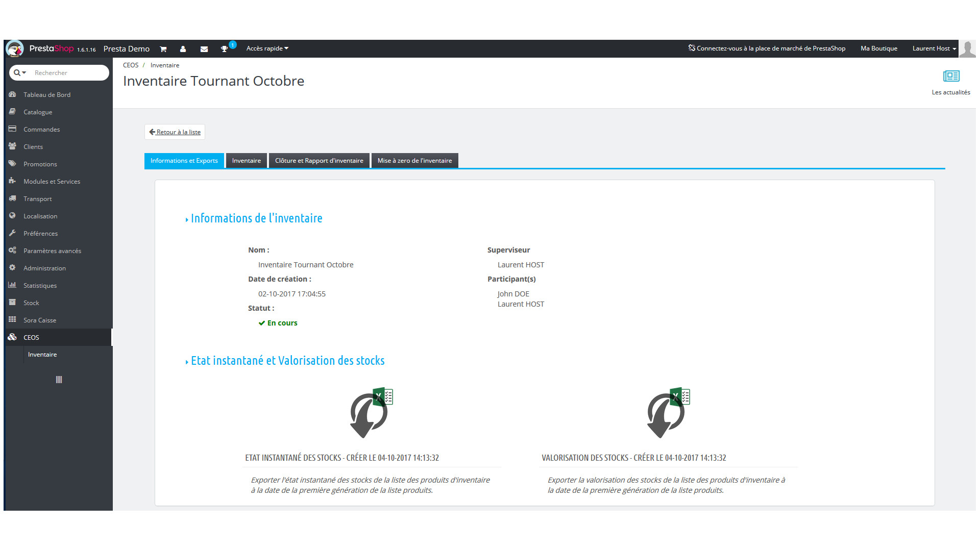Expand the Accès rapide dropdown
Viewport: 980px width, 551px height.
[x=267, y=48]
